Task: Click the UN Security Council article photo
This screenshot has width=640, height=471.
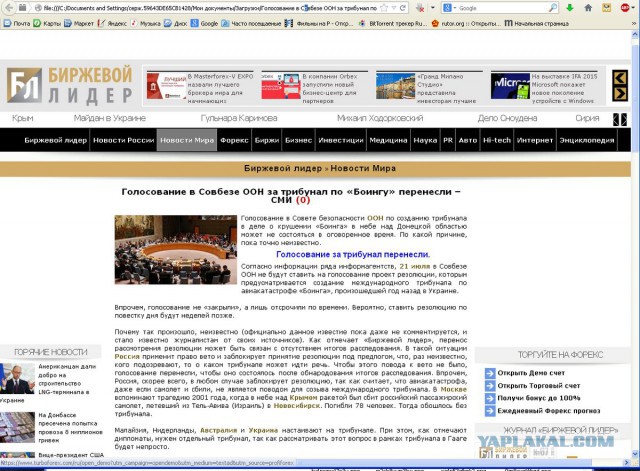Action: point(176,249)
